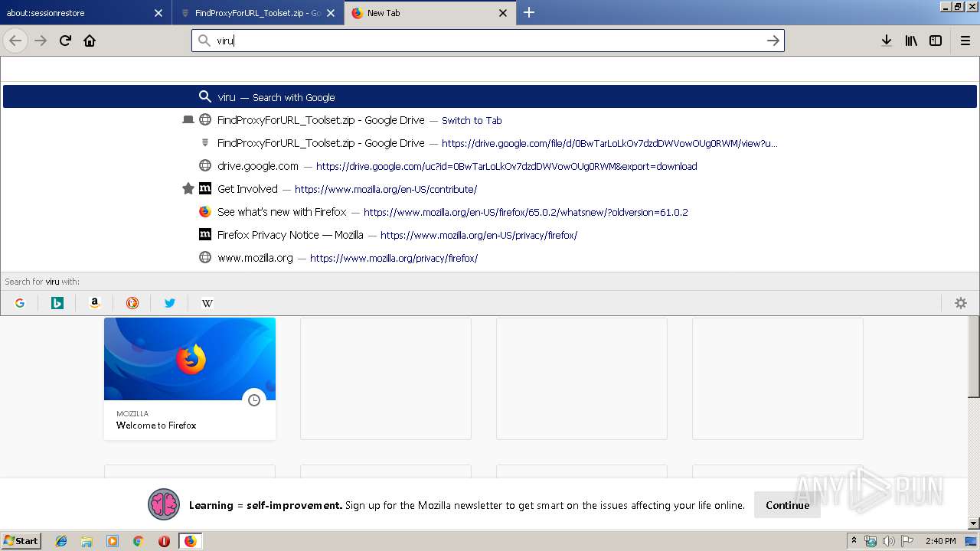
Task: Click the 2:40 PM clock
Action: (940, 541)
